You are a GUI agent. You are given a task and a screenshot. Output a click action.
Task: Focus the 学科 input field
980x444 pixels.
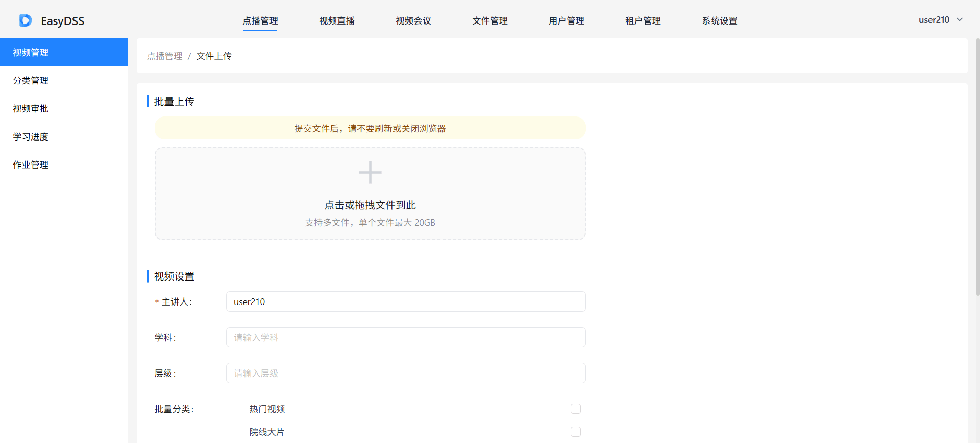coord(406,337)
